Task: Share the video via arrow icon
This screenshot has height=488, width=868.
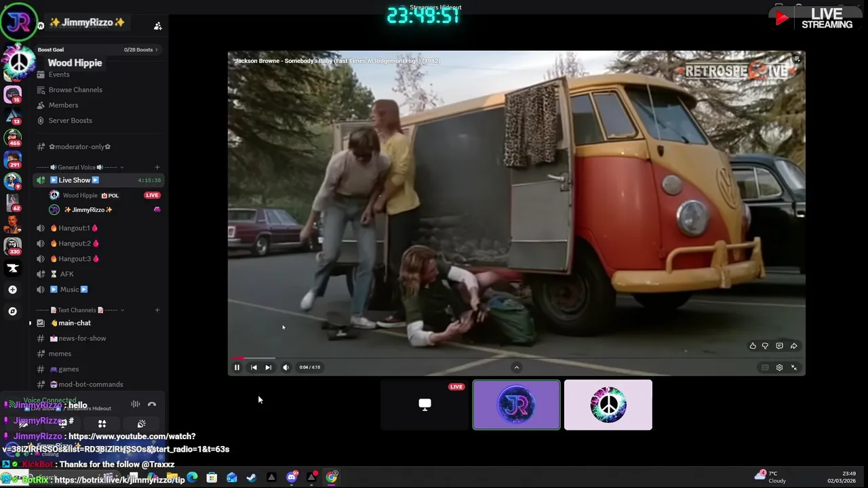Action: click(793, 346)
